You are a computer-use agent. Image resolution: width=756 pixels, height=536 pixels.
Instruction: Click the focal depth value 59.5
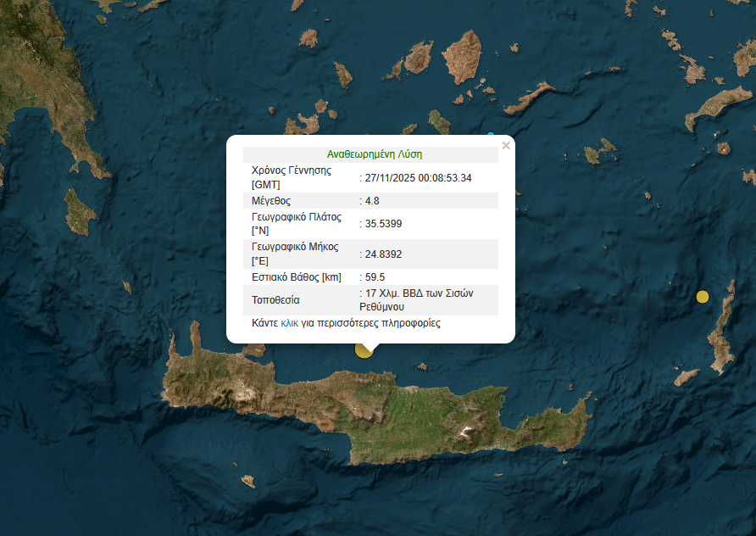[x=374, y=277]
